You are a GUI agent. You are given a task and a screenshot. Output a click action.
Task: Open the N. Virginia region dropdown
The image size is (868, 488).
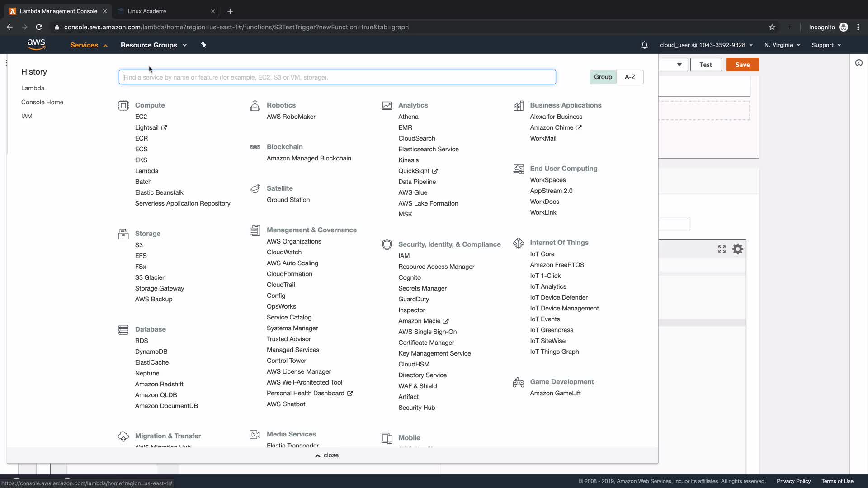tap(782, 45)
